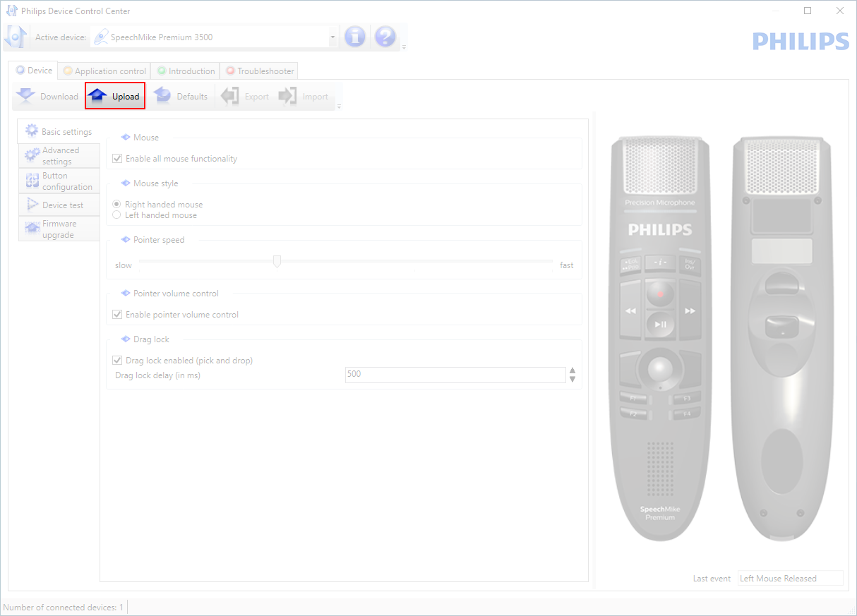Click the Export toolbar button

(245, 96)
